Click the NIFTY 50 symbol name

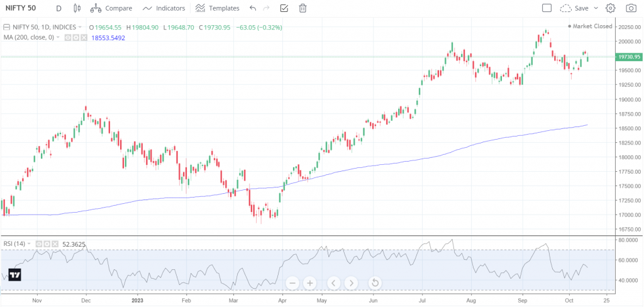click(21, 8)
